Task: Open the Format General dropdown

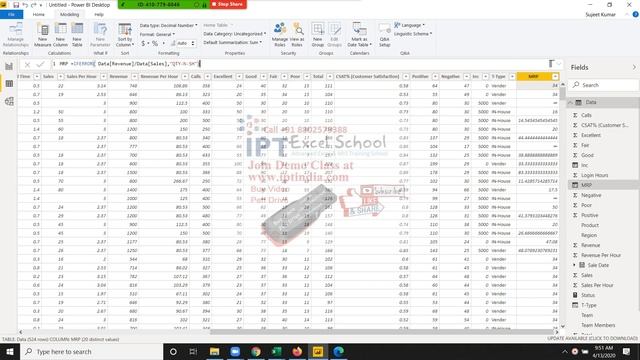Action: (x=157, y=34)
